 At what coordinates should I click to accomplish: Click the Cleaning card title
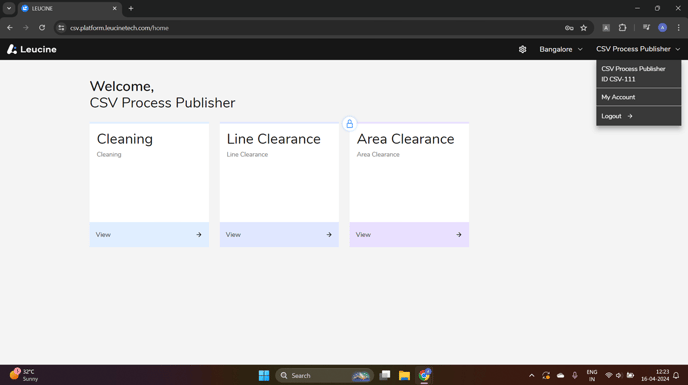125,139
